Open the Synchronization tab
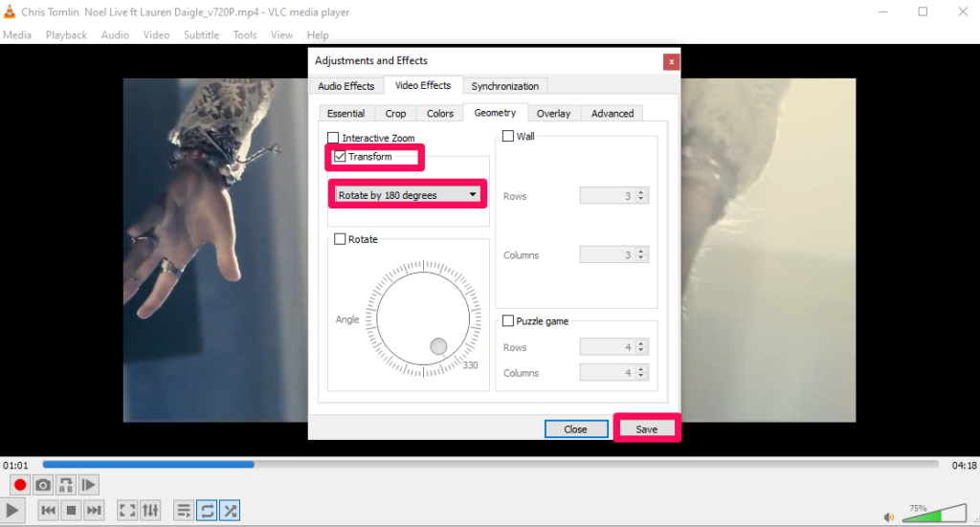 (505, 86)
